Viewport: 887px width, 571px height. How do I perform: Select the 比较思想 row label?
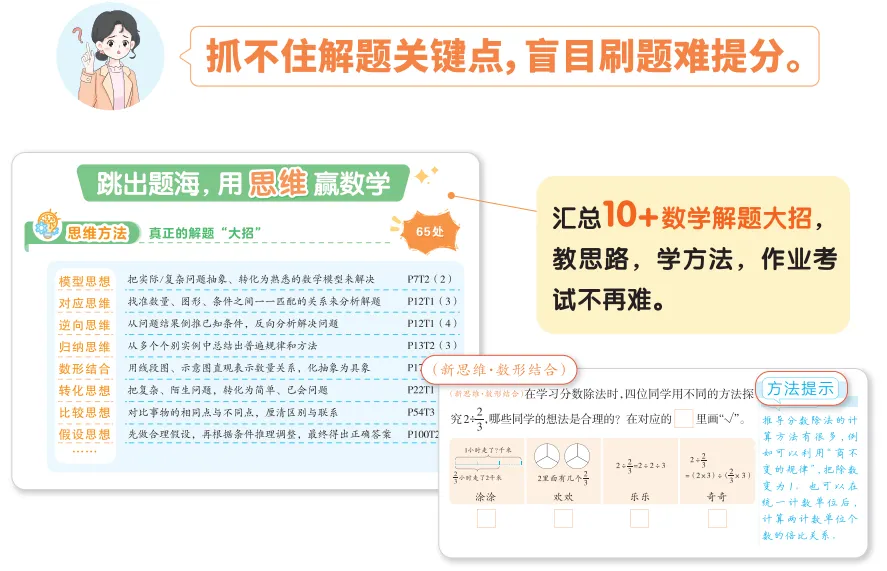tap(84, 413)
